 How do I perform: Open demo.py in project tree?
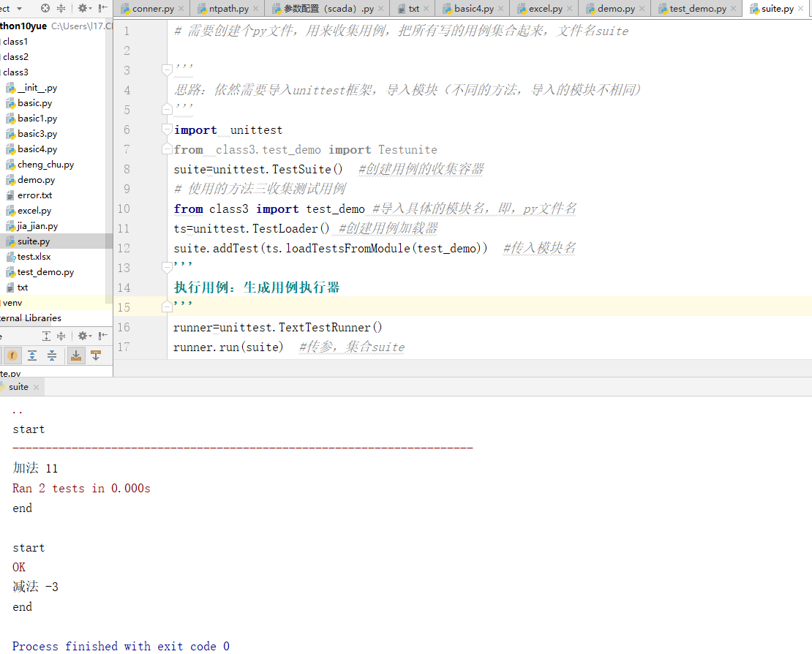point(31,180)
